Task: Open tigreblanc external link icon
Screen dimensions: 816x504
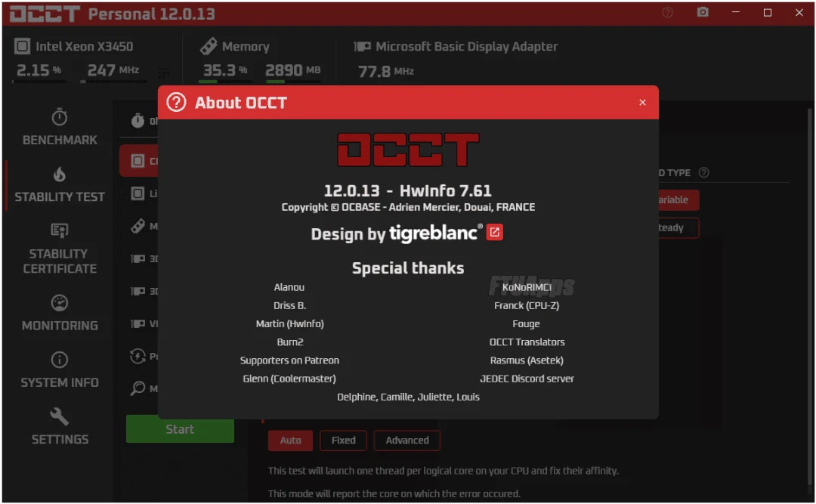Action: [494, 232]
